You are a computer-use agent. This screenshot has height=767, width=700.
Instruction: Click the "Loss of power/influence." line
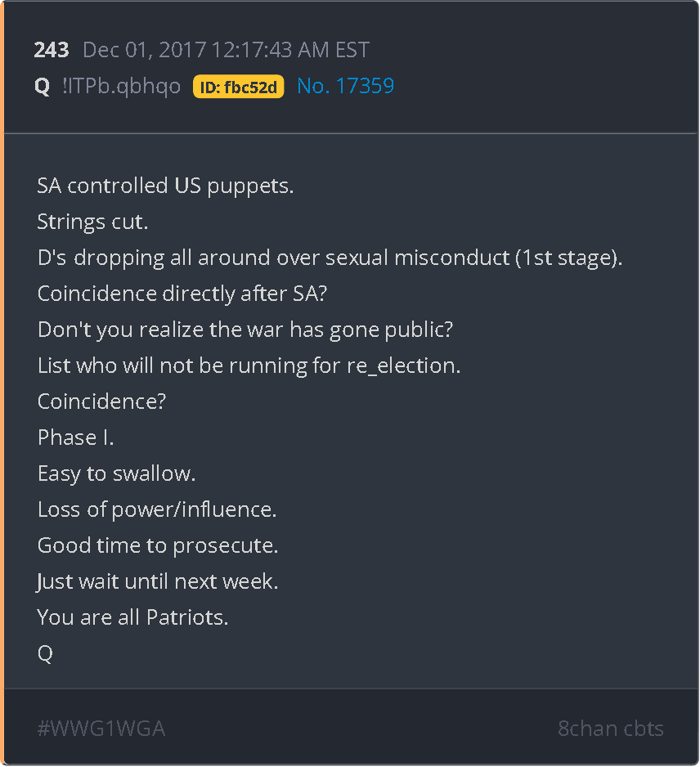pyautogui.click(x=157, y=509)
